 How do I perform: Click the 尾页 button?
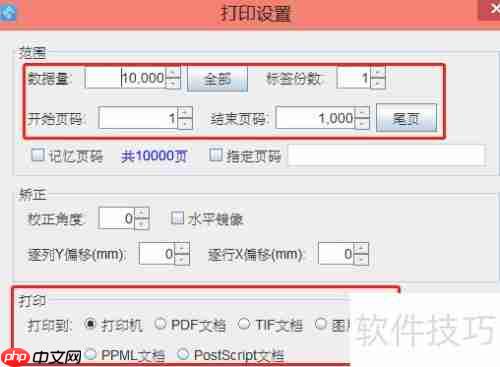(x=406, y=117)
